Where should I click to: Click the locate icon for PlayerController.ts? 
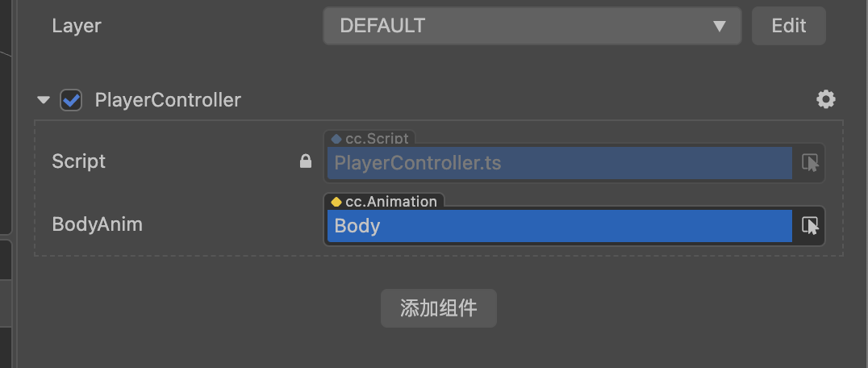[x=810, y=163]
